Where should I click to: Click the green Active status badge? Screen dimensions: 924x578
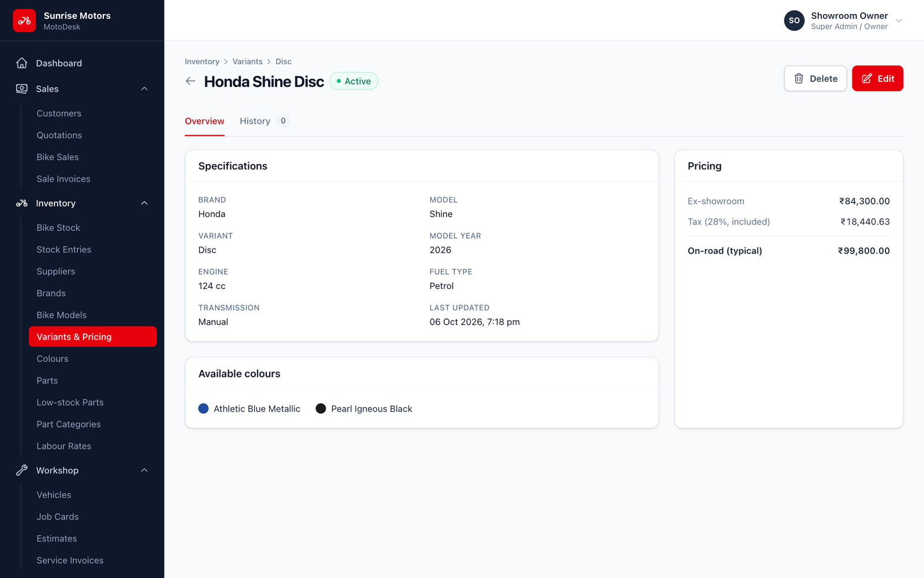354,81
